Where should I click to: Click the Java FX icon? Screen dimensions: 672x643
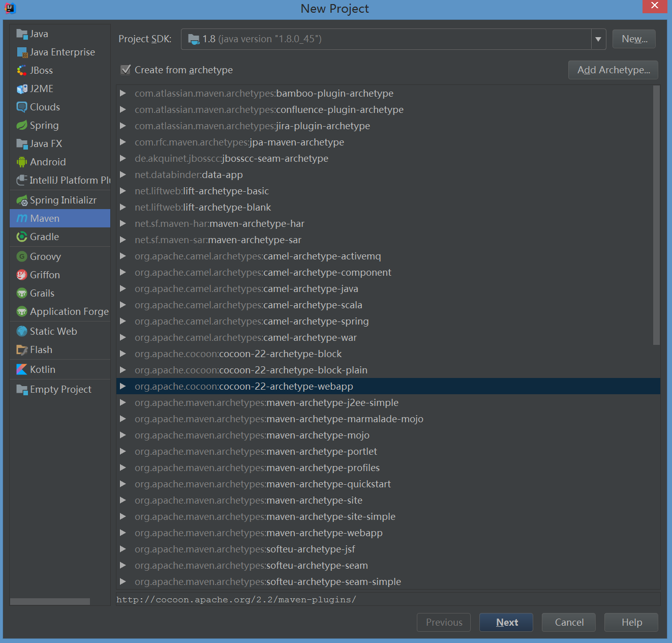[22, 144]
